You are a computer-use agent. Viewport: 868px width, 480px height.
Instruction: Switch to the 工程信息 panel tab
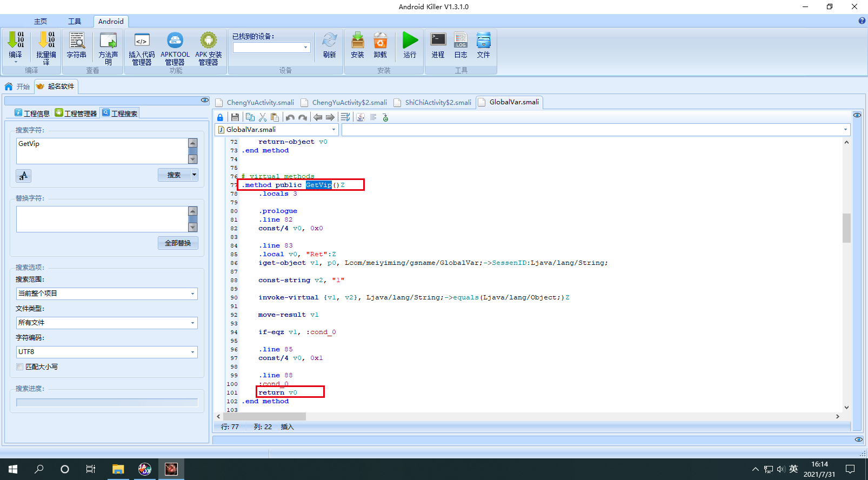click(x=32, y=114)
